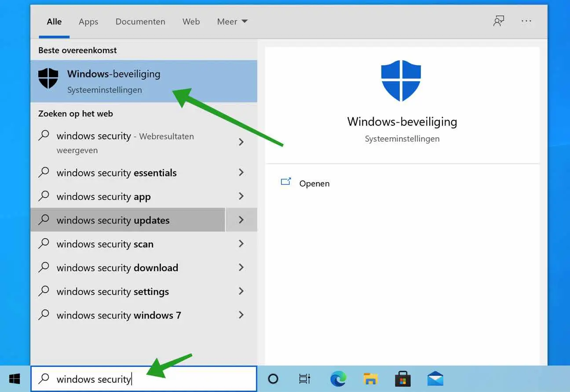Viewport: 570px width, 392px height.
Task: Click magnifier icon beside 'windows security essentials'
Action: pos(44,172)
